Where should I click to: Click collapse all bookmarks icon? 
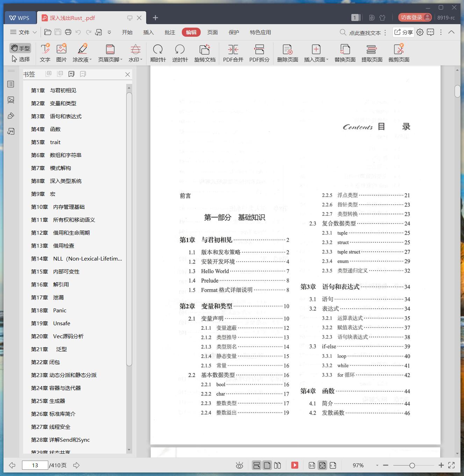[60, 74]
